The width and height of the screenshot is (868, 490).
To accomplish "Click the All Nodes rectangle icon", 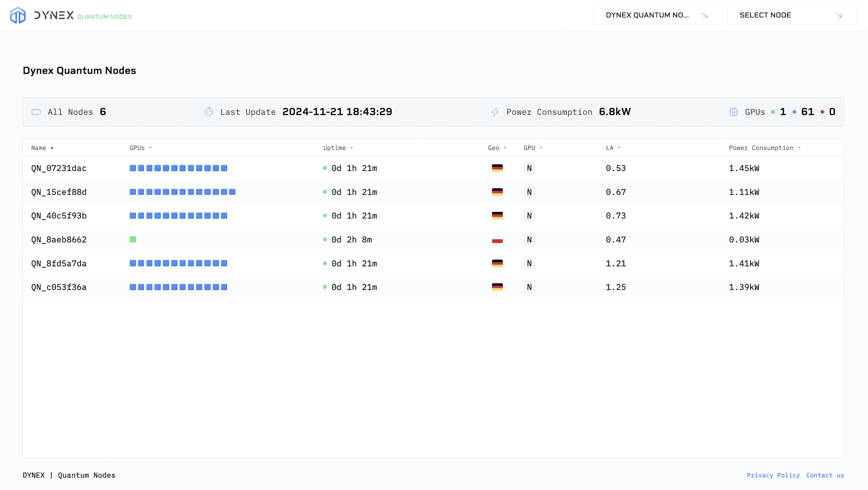I will click(36, 112).
